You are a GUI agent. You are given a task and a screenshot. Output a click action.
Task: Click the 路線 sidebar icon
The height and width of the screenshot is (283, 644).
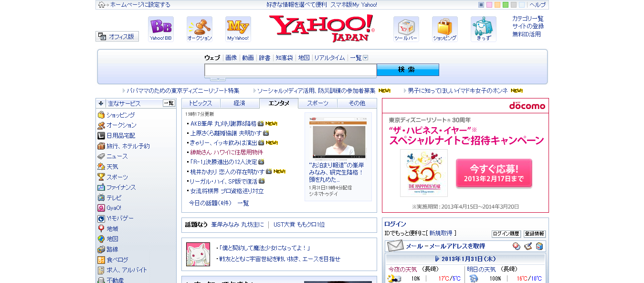pyautogui.click(x=101, y=249)
